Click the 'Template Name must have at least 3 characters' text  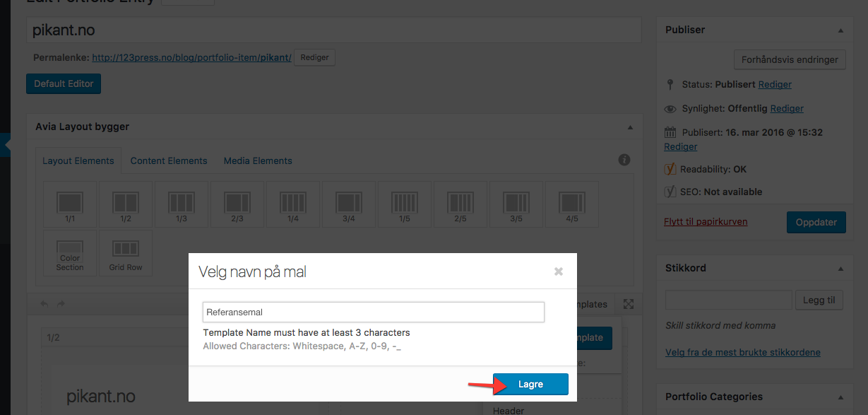307,332
